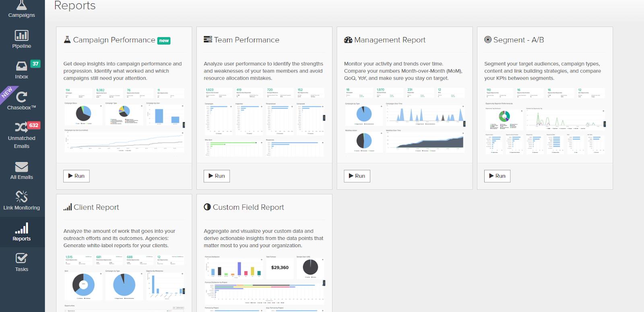Open the Client Report title
Screen dimensions: 644x312
(96, 207)
